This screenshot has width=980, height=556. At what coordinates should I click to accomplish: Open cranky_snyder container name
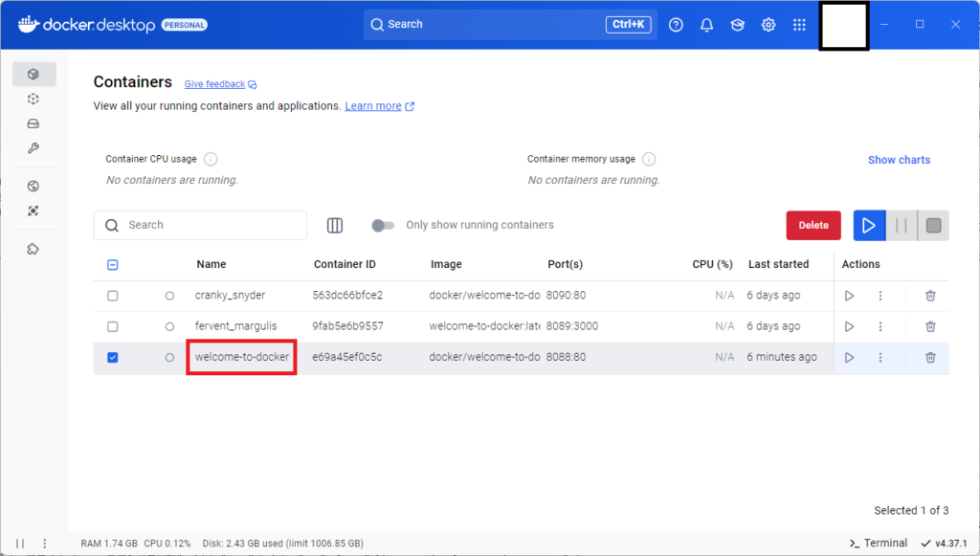coord(230,296)
